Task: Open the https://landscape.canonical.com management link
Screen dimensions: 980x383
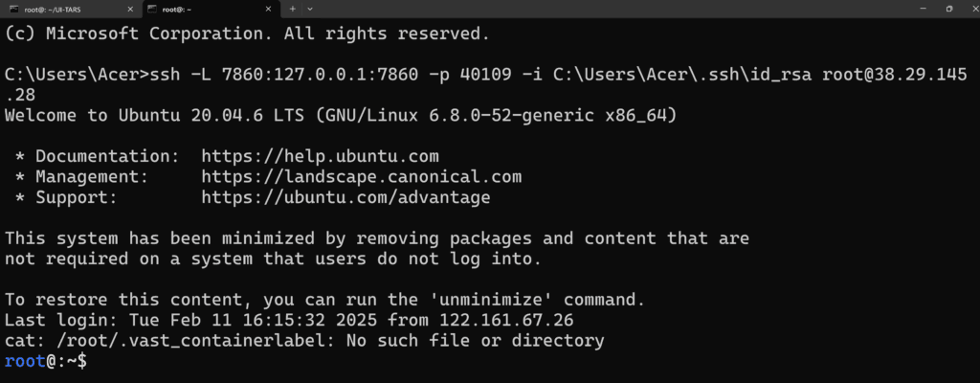Action: [x=361, y=177]
